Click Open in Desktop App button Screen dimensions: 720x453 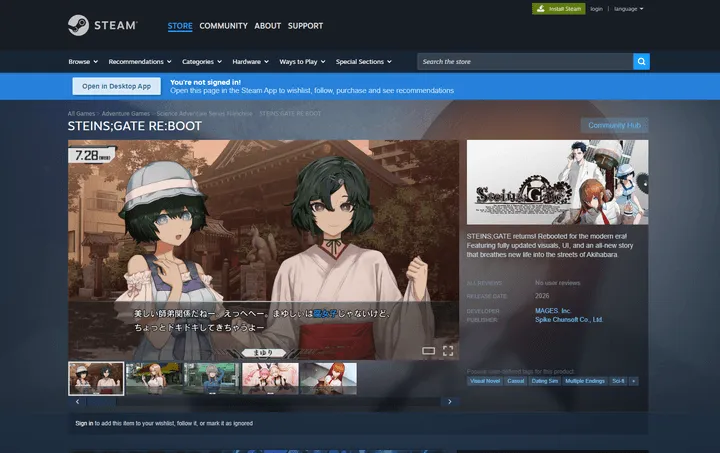[x=117, y=86]
